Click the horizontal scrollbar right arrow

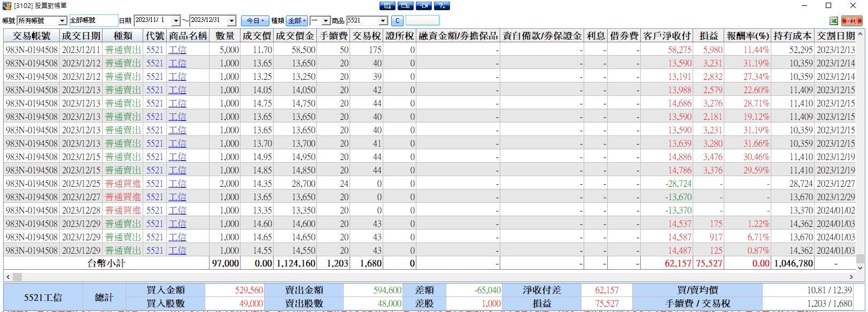[851, 277]
